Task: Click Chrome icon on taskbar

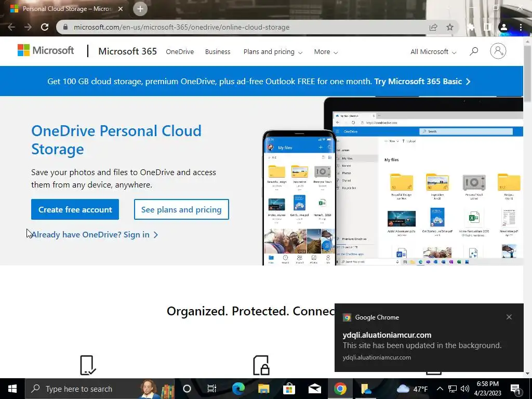Action: [x=340, y=389]
